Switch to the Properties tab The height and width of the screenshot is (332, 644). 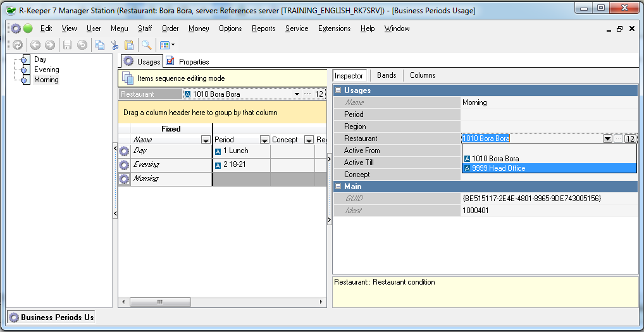[x=188, y=61]
